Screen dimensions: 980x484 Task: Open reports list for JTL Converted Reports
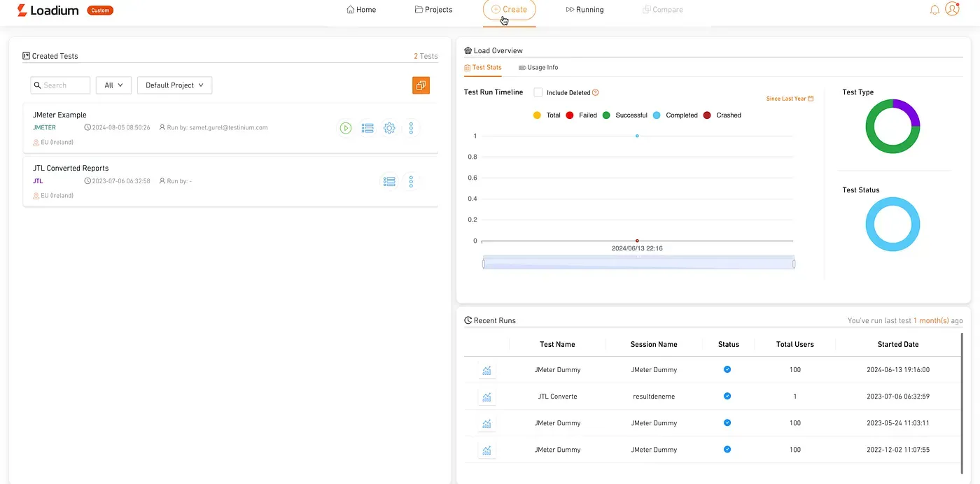point(389,181)
